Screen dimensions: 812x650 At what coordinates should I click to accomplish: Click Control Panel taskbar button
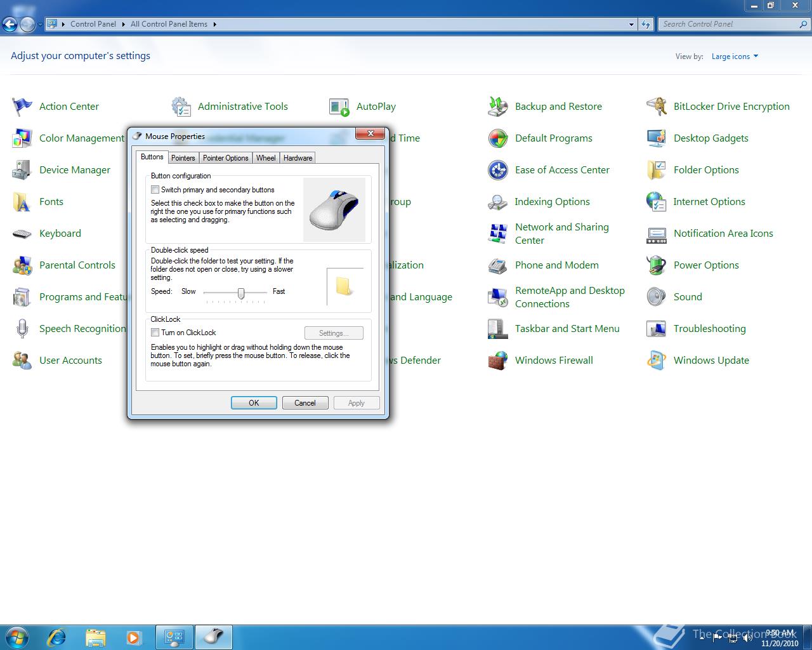(x=174, y=637)
